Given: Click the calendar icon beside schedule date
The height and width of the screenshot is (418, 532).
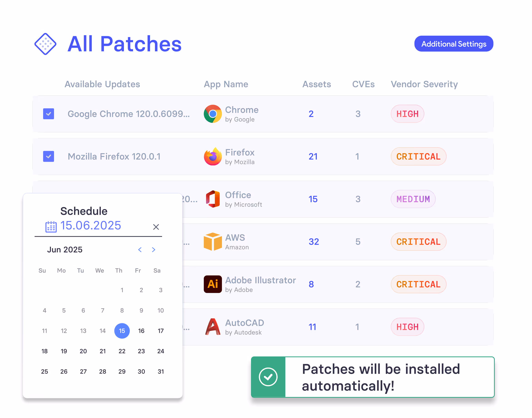Looking at the screenshot, I should (51, 227).
